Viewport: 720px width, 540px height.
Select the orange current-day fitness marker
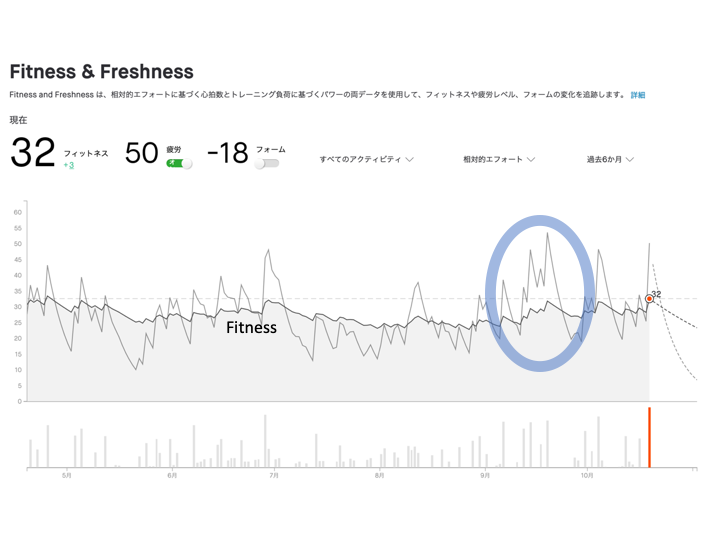(x=649, y=299)
